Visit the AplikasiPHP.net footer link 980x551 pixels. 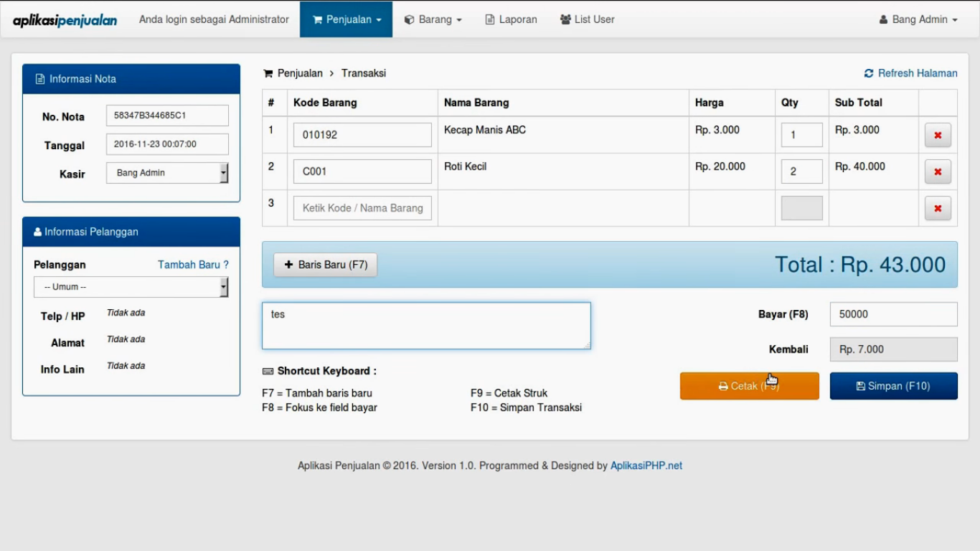[646, 466]
